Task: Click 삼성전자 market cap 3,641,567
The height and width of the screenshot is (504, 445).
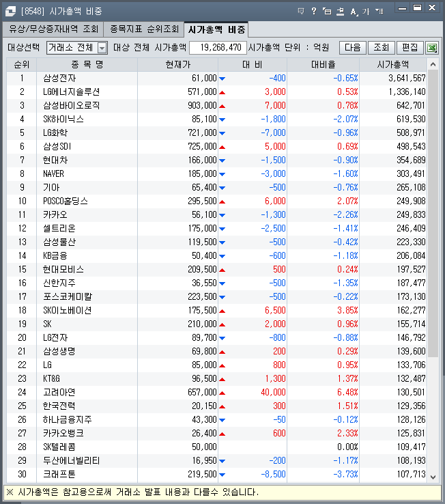Action: [x=407, y=78]
